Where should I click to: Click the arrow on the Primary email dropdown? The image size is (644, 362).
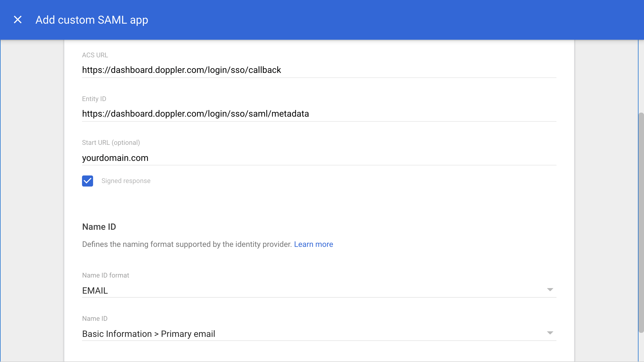[x=550, y=333]
